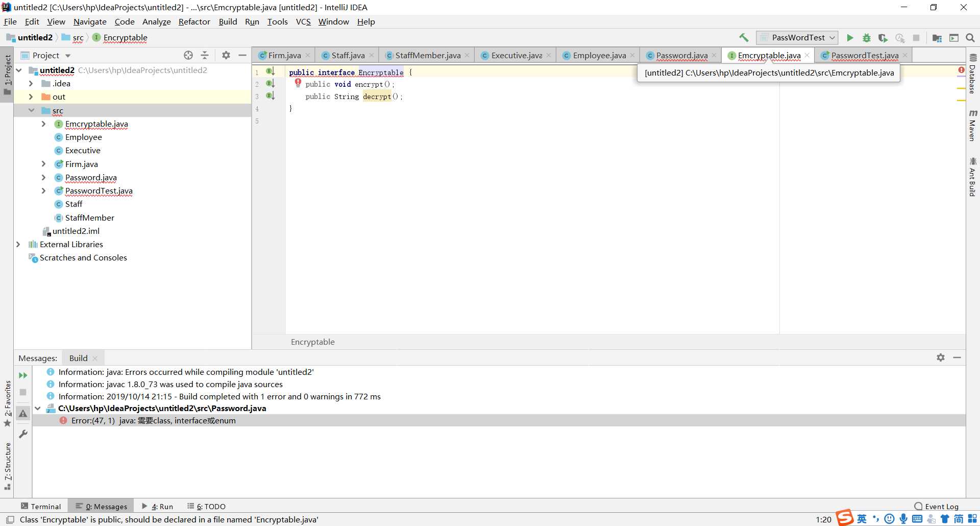Click the 0: Messages tool window button
This screenshot has height=526, width=980.
coord(101,506)
